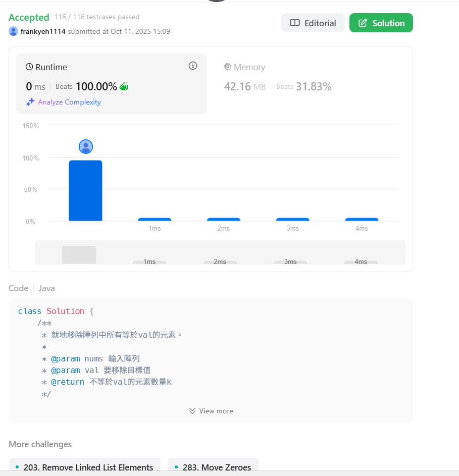Click the '150%' y-axis label

pos(31,126)
